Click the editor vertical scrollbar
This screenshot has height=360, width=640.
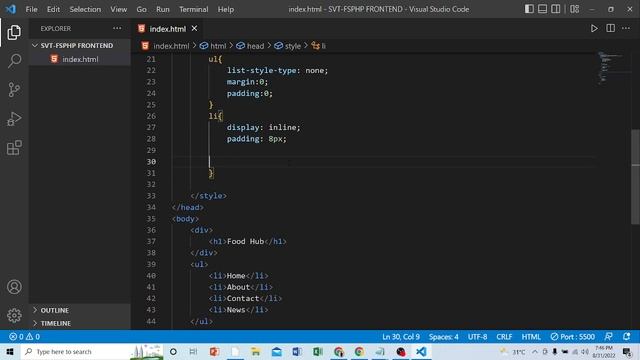point(636,176)
